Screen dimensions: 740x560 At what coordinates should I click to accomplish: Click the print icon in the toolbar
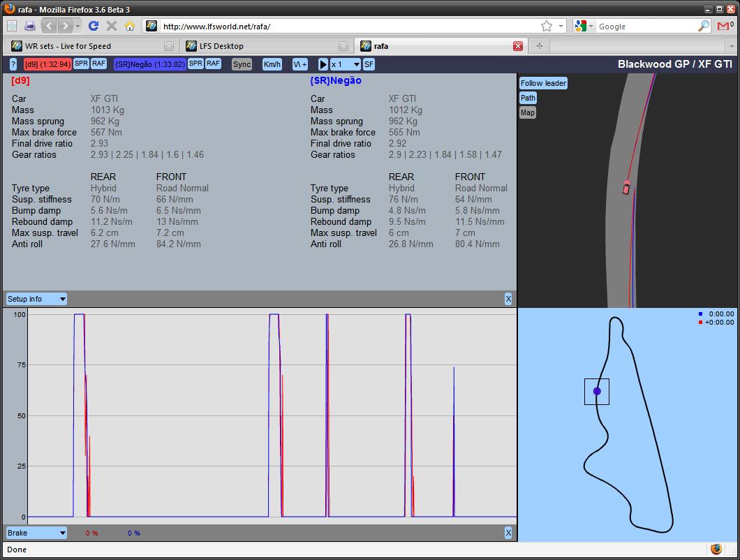(x=30, y=26)
